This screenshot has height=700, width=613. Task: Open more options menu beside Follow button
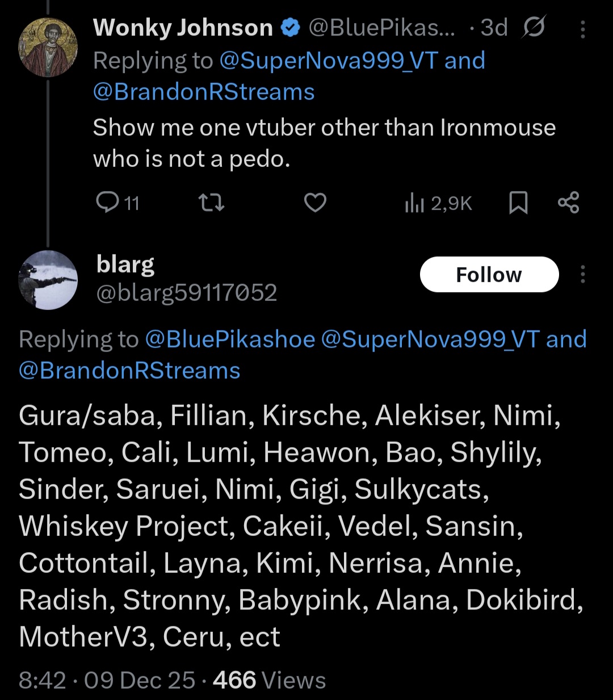click(x=582, y=275)
